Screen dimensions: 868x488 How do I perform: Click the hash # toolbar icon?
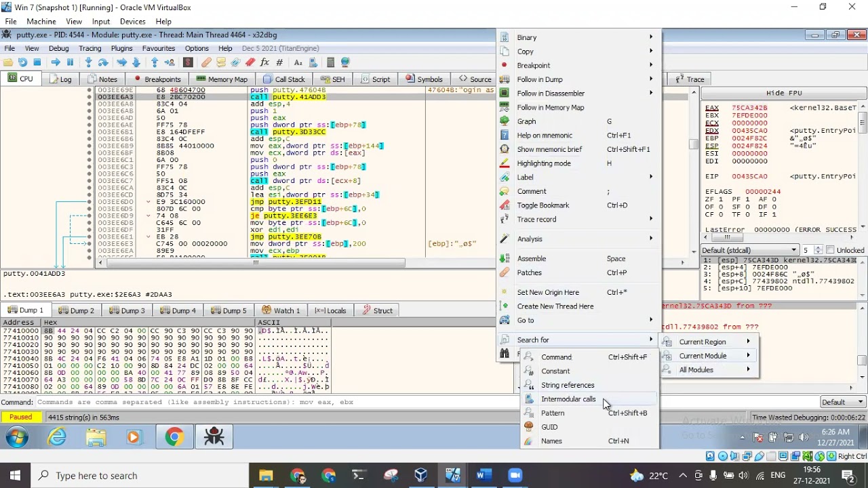pyautogui.click(x=279, y=62)
